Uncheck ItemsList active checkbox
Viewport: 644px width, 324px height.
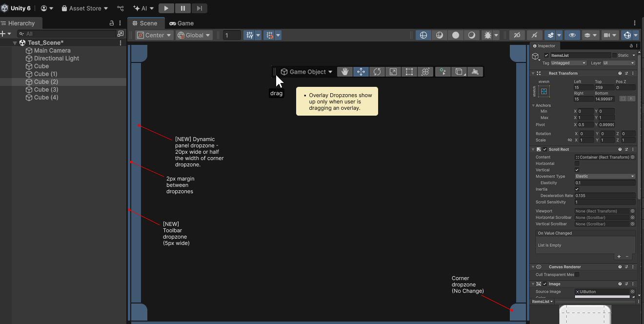click(x=546, y=56)
